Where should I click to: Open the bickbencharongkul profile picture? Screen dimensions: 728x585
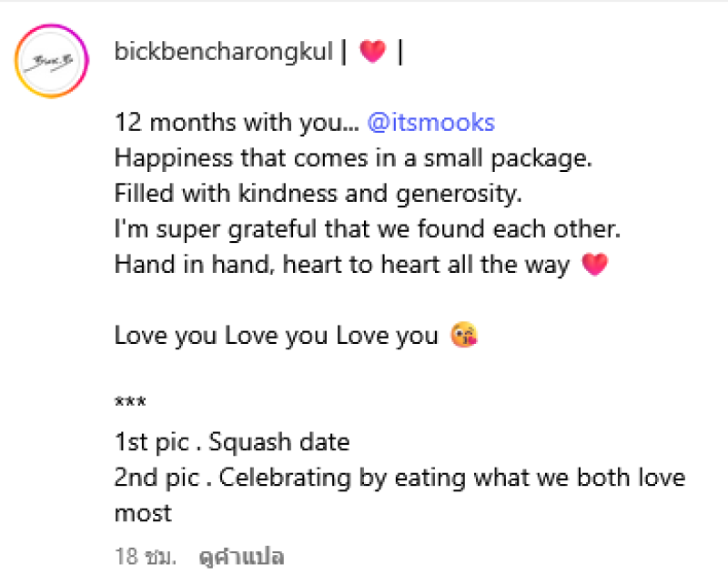[x=51, y=62]
